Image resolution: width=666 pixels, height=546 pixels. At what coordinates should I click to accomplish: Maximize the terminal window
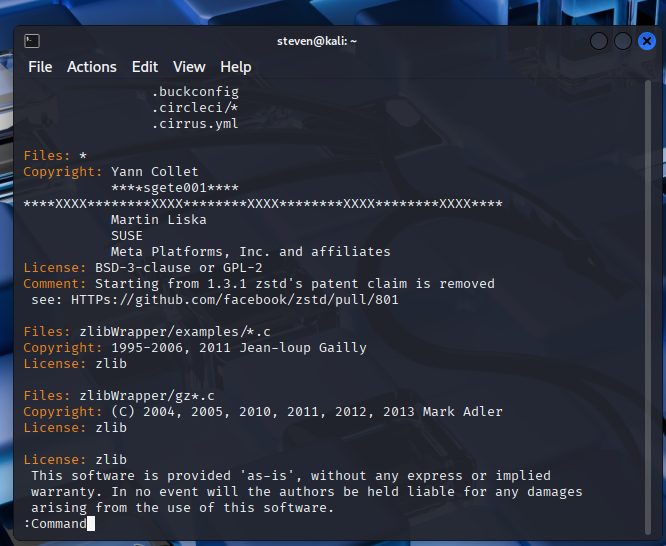tap(622, 41)
